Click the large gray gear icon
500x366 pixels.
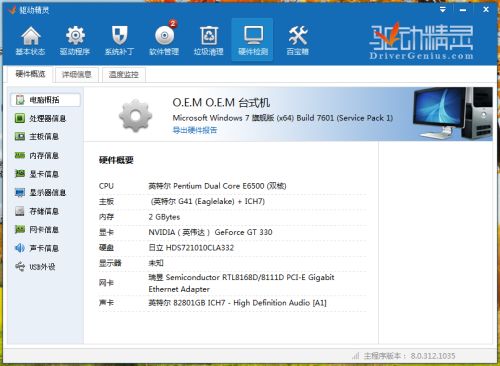click(x=135, y=115)
